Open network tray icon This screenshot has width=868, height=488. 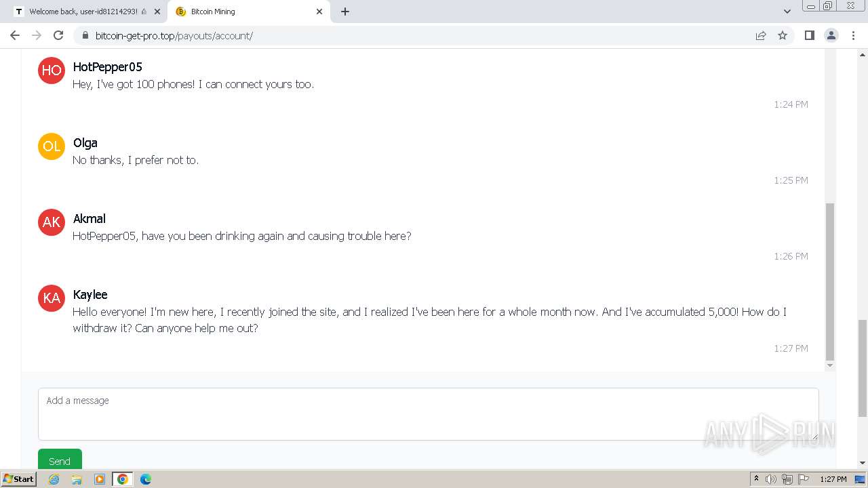click(x=787, y=479)
